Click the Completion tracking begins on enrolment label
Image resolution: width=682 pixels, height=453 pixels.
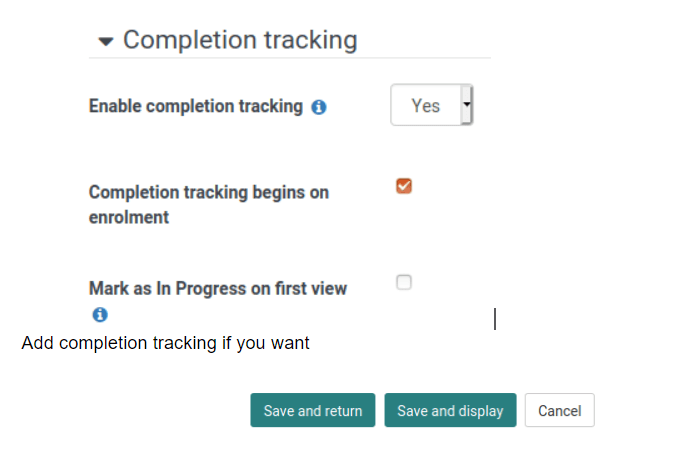coord(209,204)
